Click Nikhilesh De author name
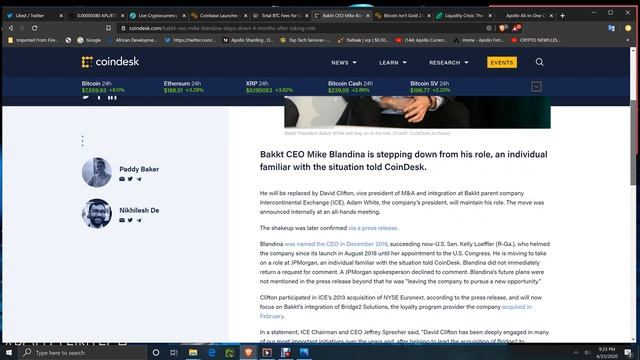The image size is (640, 360). [139, 210]
